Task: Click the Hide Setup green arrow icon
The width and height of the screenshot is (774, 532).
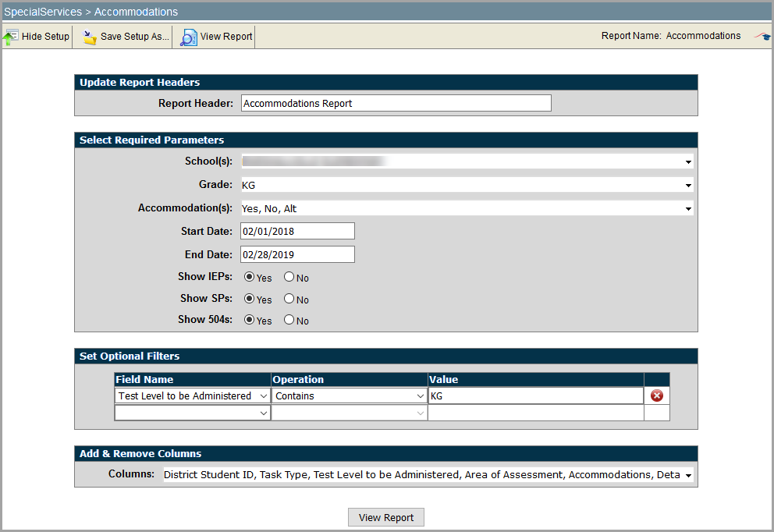Action: [10, 37]
